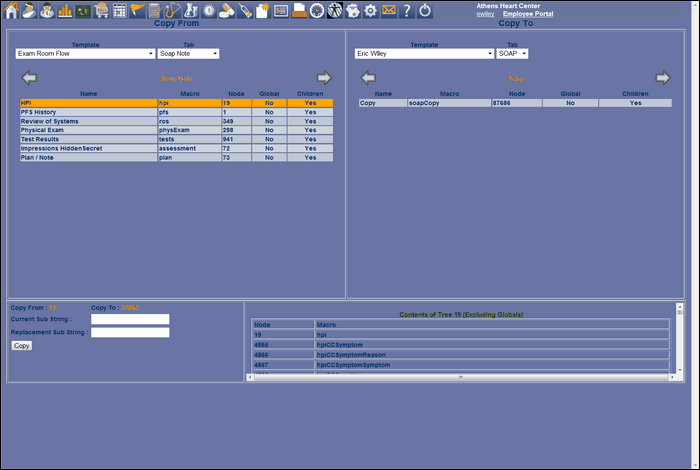Open Copy To Tab dropdown SOAP
Viewport: 700px width, 470px height.
(512, 54)
